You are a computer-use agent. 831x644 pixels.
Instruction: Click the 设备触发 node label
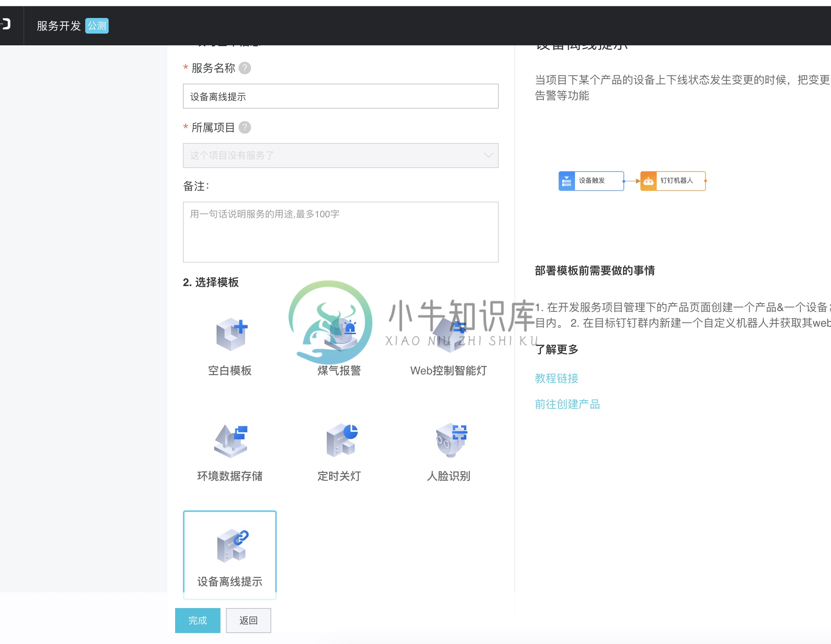tap(592, 181)
